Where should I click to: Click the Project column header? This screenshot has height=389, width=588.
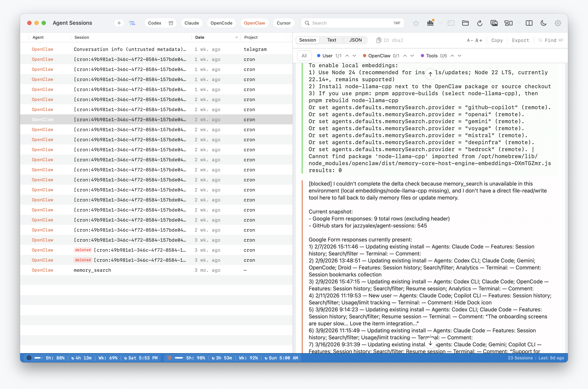point(251,37)
